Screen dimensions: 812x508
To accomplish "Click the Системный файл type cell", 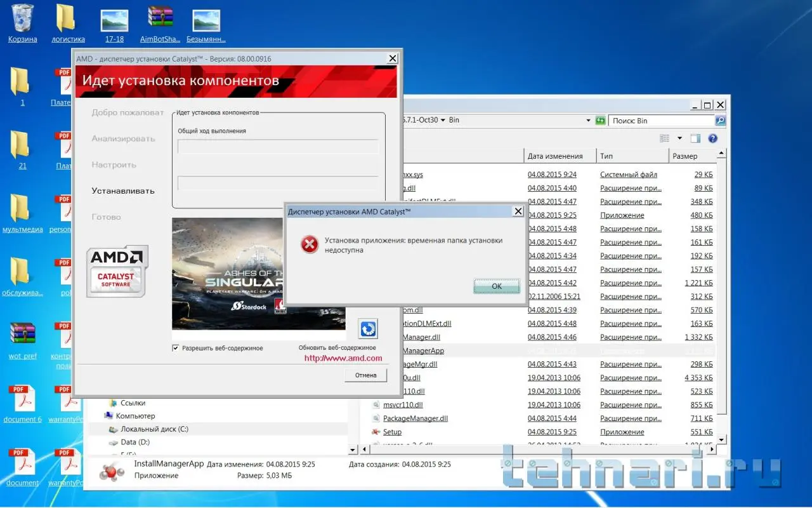I will pyautogui.click(x=629, y=175).
